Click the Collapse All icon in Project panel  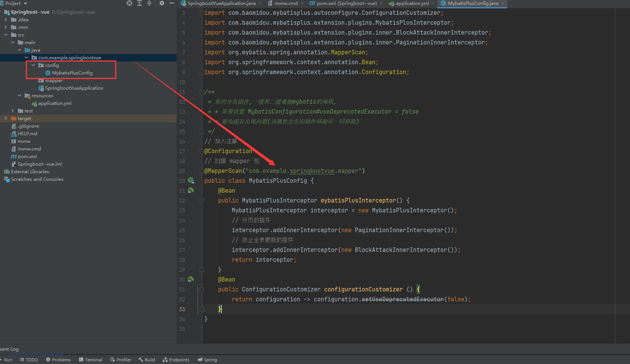tap(149, 3)
